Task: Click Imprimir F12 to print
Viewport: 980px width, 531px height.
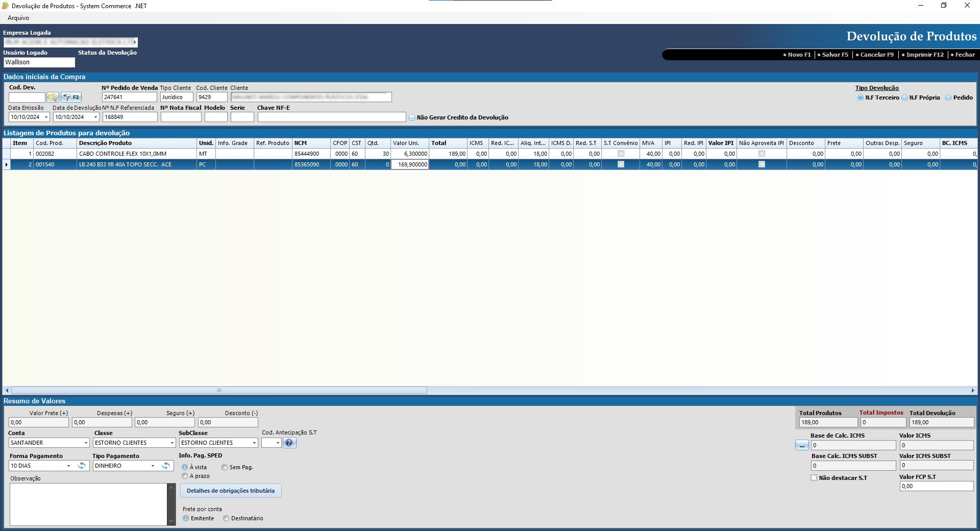Action: (x=924, y=55)
